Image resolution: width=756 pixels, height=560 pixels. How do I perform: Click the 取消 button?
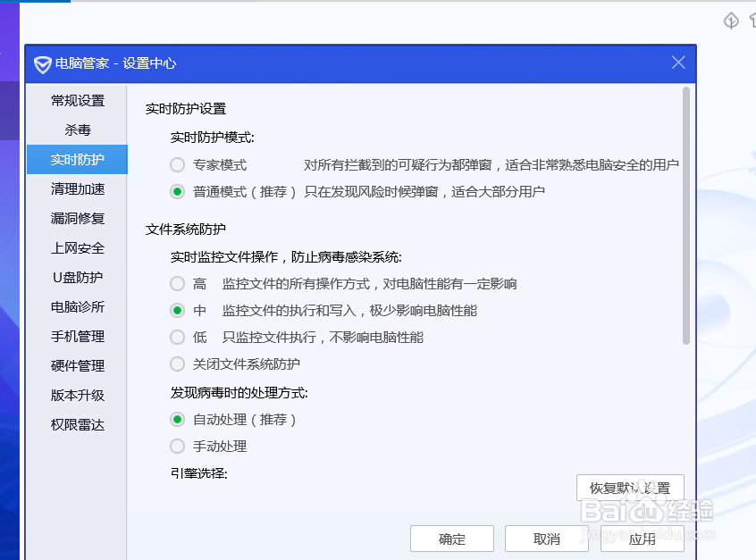click(547, 539)
